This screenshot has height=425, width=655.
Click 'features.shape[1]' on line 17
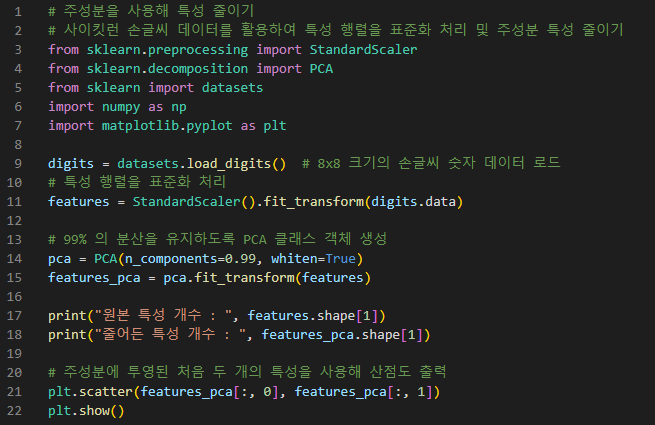[313, 316]
